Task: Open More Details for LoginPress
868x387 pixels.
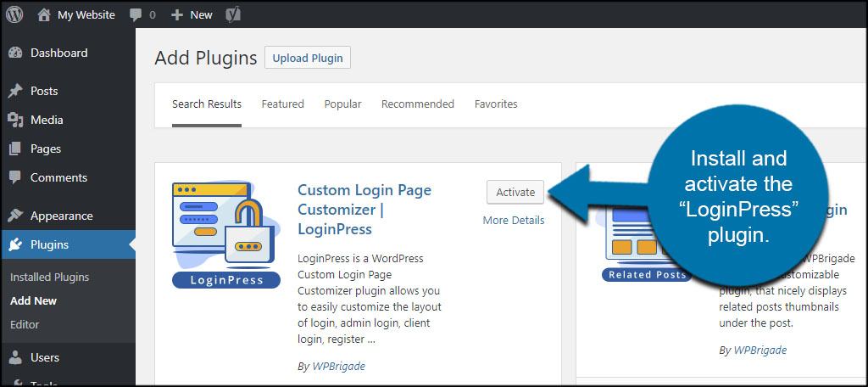Action: tap(514, 221)
